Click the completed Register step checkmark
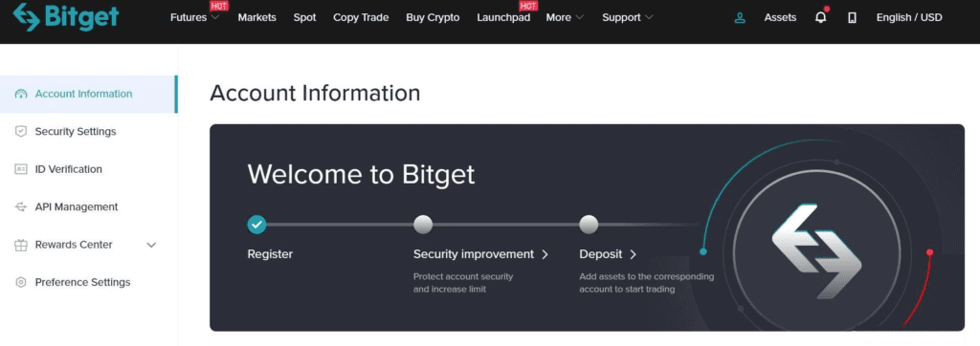The height and width of the screenshot is (346, 980). 256,225
